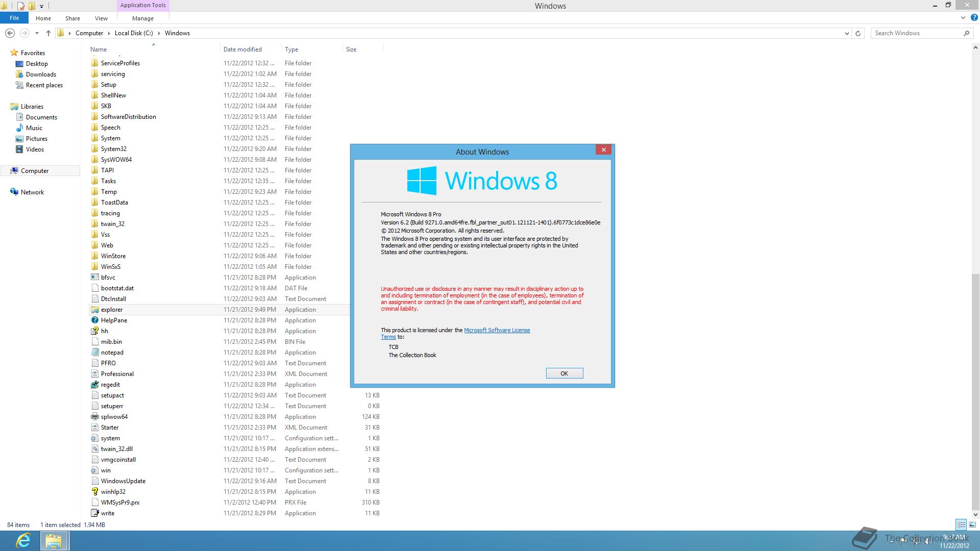Screen dimensions: 980x551
Task: Click the Search Windows input field
Action: coord(916,33)
